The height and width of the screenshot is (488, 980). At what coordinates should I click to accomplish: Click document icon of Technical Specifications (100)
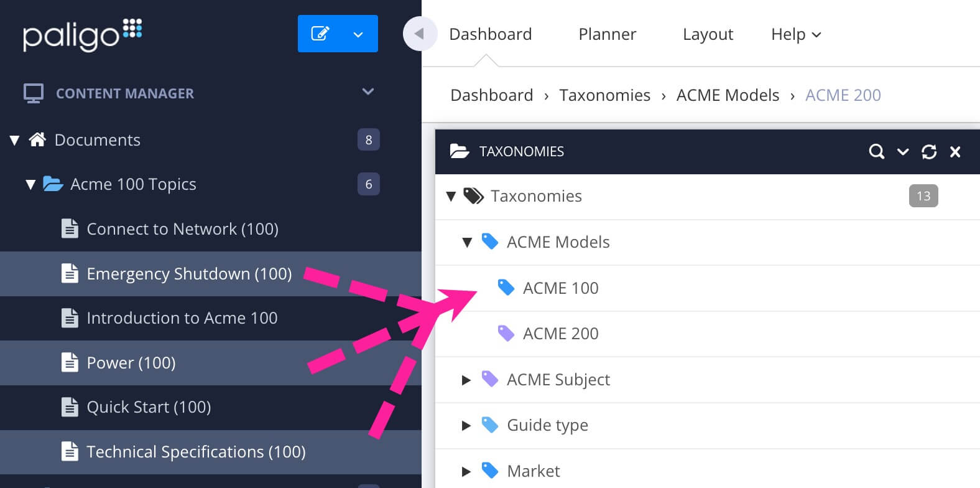pos(70,451)
